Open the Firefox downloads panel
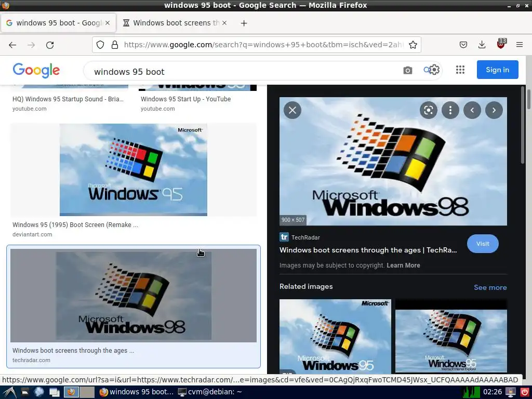Image resolution: width=532 pixels, height=399 pixels. click(482, 45)
